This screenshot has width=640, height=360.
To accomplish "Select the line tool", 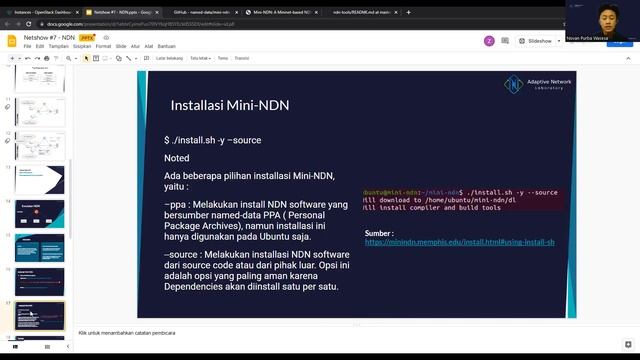I will coord(129,58).
